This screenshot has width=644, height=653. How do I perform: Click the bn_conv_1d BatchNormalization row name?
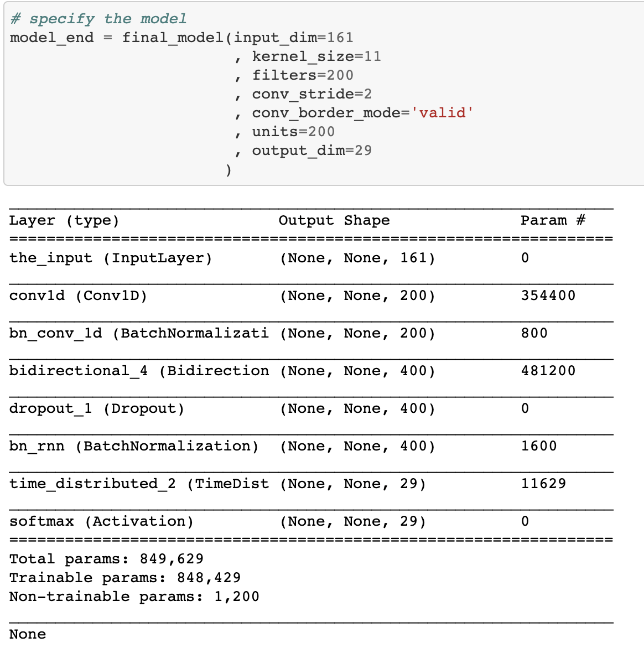point(139,334)
